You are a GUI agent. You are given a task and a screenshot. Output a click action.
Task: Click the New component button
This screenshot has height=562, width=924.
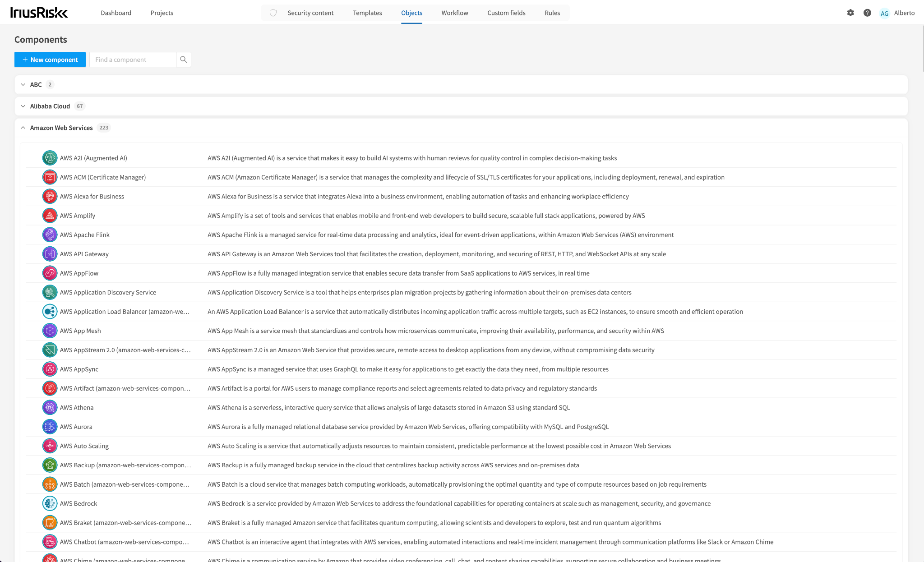tap(50, 60)
